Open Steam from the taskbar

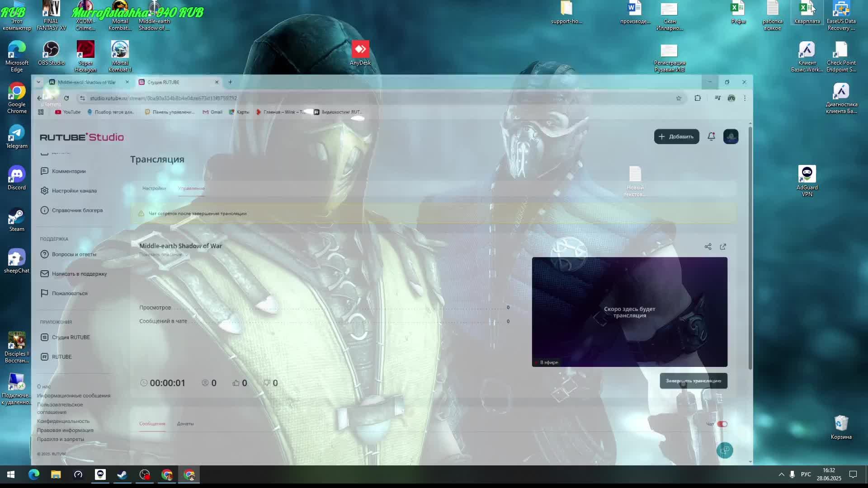(x=122, y=474)
